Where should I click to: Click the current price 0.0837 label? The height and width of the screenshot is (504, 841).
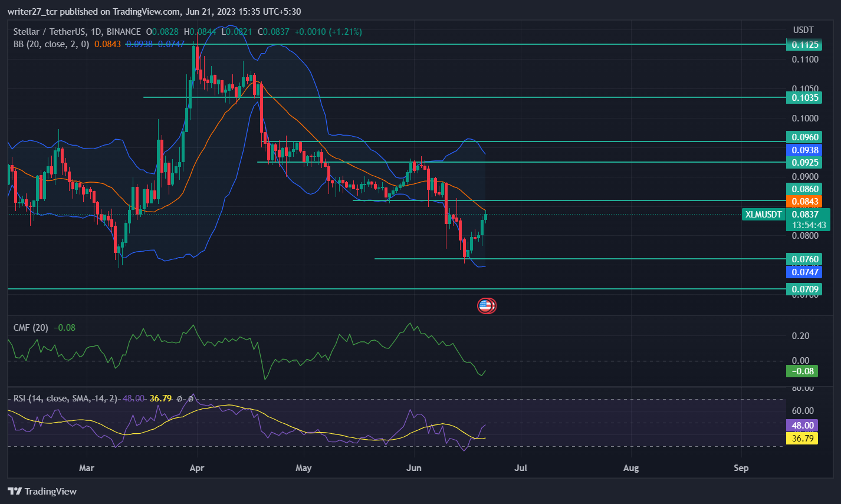(x=804, y=215)
